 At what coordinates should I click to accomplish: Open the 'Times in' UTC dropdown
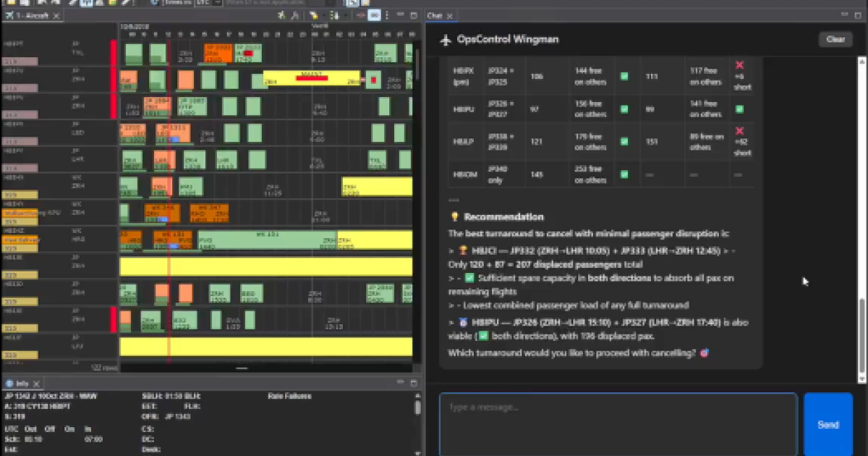point(208,3)
